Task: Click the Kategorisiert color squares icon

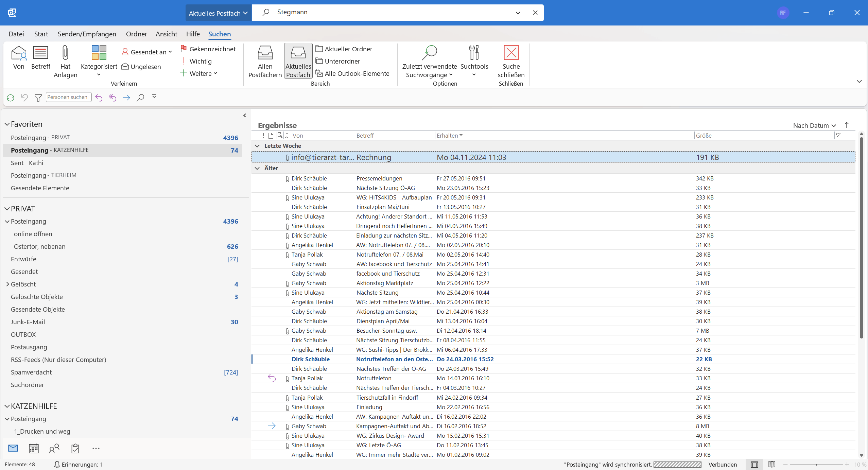Action: [99, 53]
